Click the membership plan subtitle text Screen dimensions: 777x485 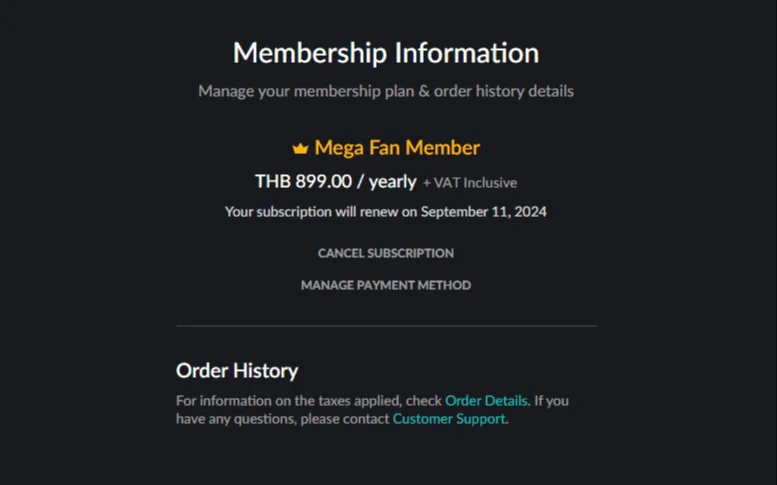tap(386, 91)
